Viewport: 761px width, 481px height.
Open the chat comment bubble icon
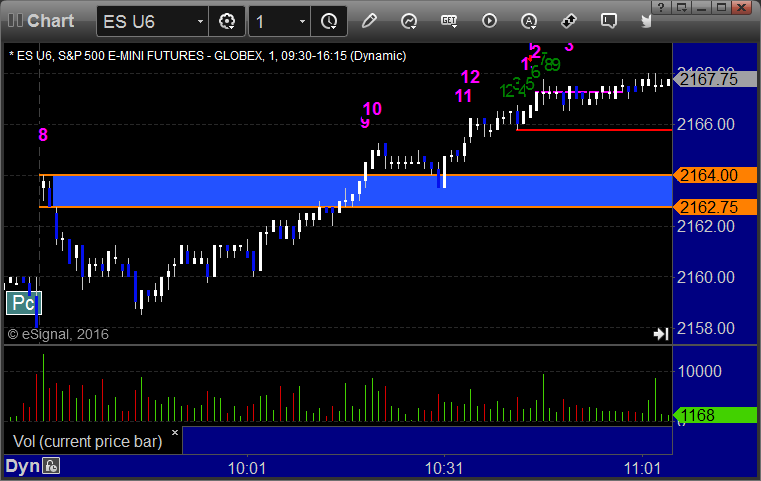[609, 21]
